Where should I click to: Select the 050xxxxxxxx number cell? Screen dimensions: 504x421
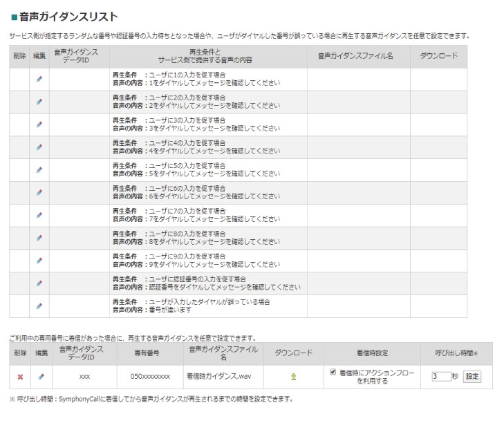[x=150, y=377]
